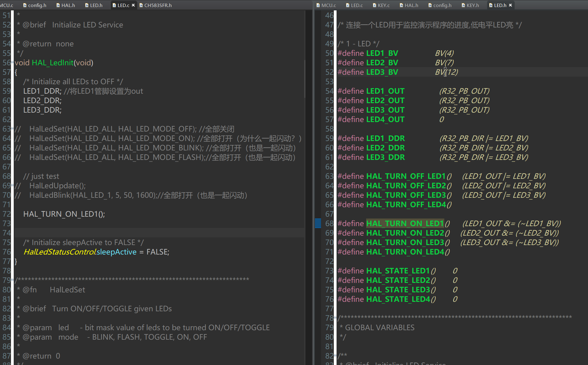This screenshot has height=365, width=588.
Task: Collapse HAL_LedInit function at line 56
Action: pos(13,63)
